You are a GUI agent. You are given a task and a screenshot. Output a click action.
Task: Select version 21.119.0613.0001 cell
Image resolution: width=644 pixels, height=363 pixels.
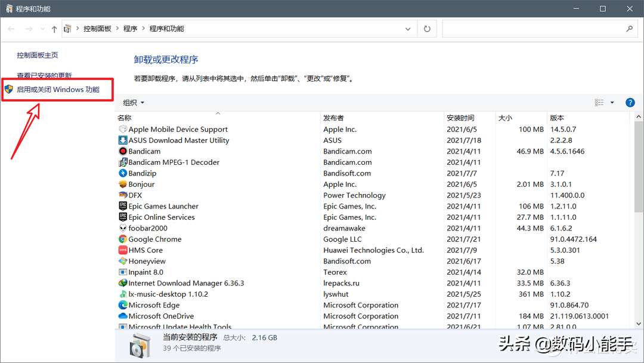(580, 316)
